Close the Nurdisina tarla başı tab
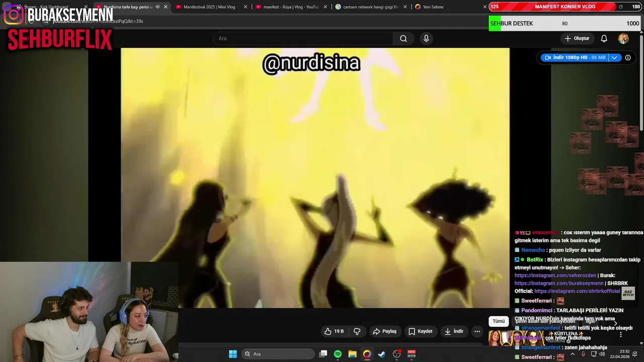The image size is (644, 362). tap(166, 7)
